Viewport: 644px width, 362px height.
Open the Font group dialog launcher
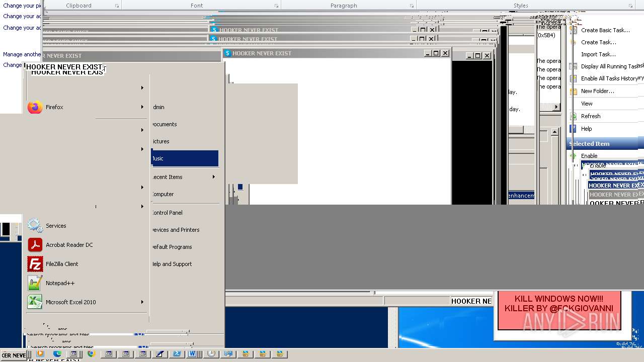pyautogui.click(x=276, y=6)
